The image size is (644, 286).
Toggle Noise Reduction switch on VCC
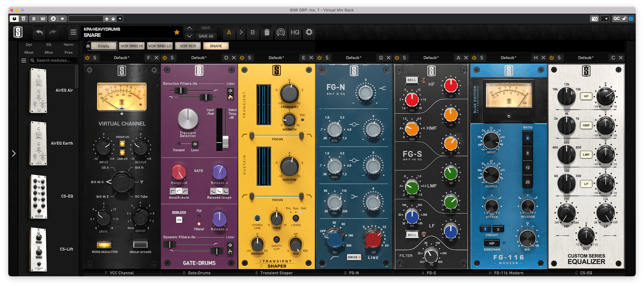[x=104, y=244]
